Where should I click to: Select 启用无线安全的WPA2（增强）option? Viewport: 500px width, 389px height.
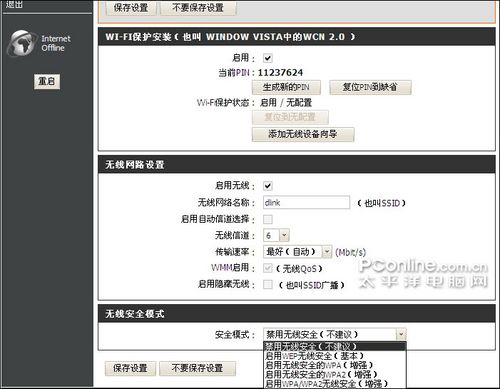click(x=335, y=374)
